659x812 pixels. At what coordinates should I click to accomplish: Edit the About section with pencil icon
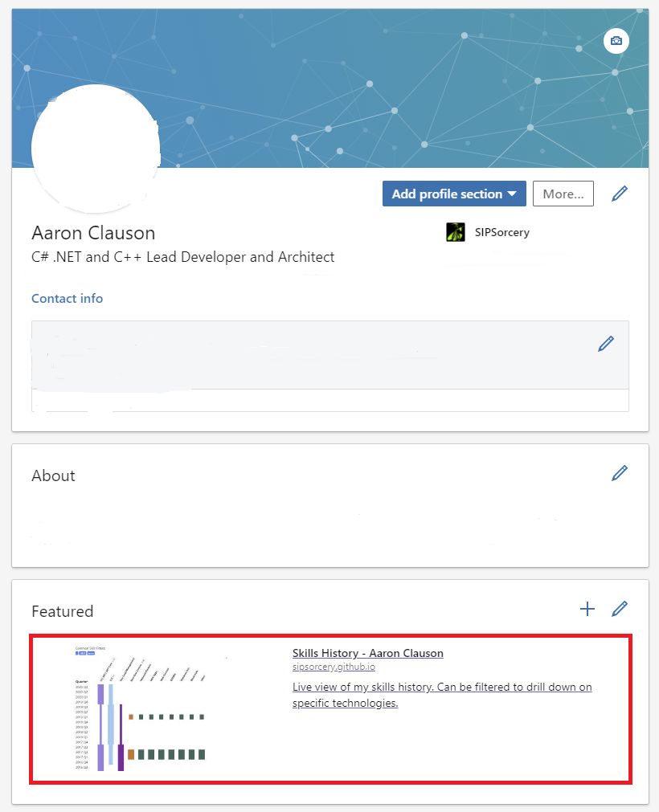620,473
